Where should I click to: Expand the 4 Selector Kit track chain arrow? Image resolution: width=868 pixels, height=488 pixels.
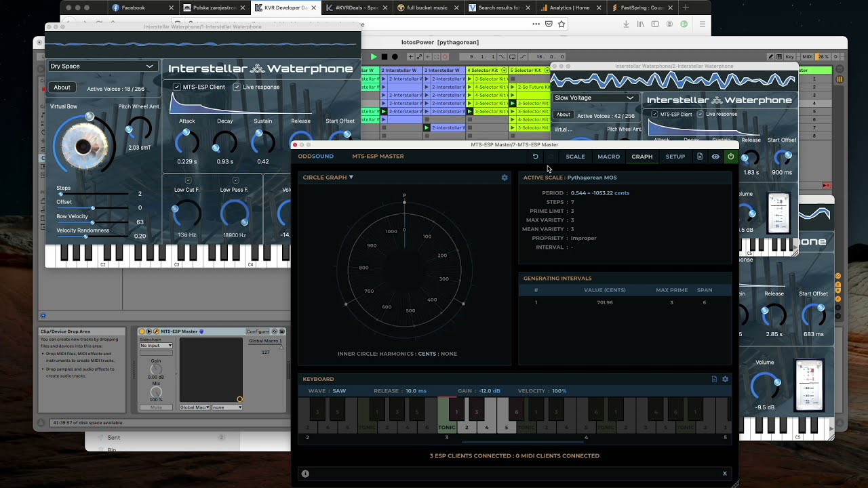pyautogui.click(x=505, y=70)
